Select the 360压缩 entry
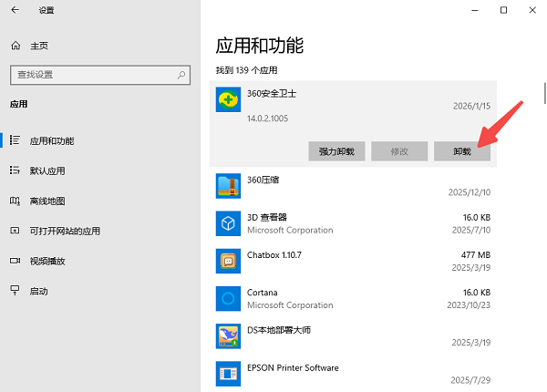The height and width of the screenshot is (392, 547). [x=353, y=186]
